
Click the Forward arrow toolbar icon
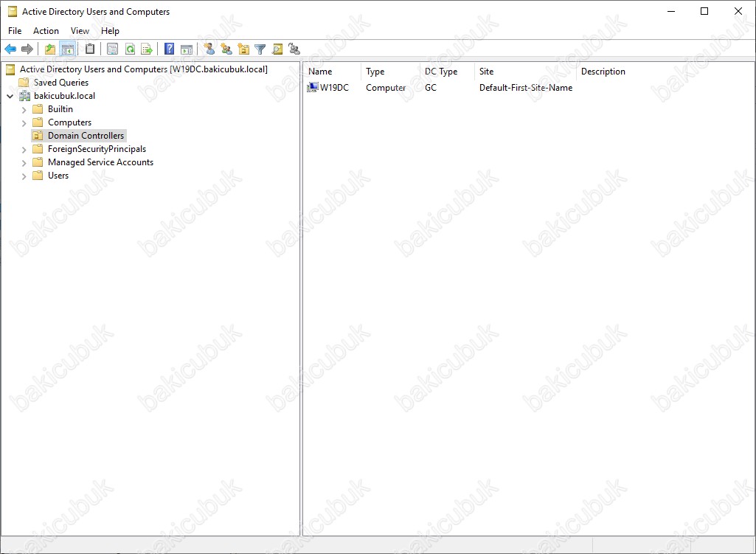coord(27,49)
